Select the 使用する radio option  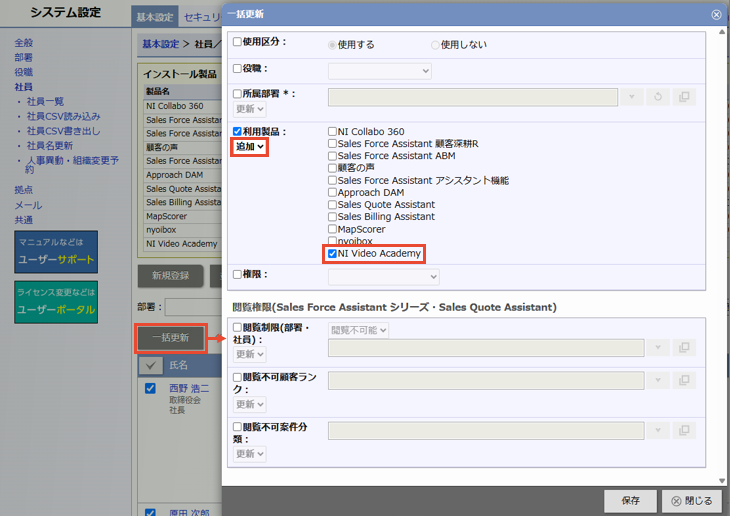coord(332,45)
